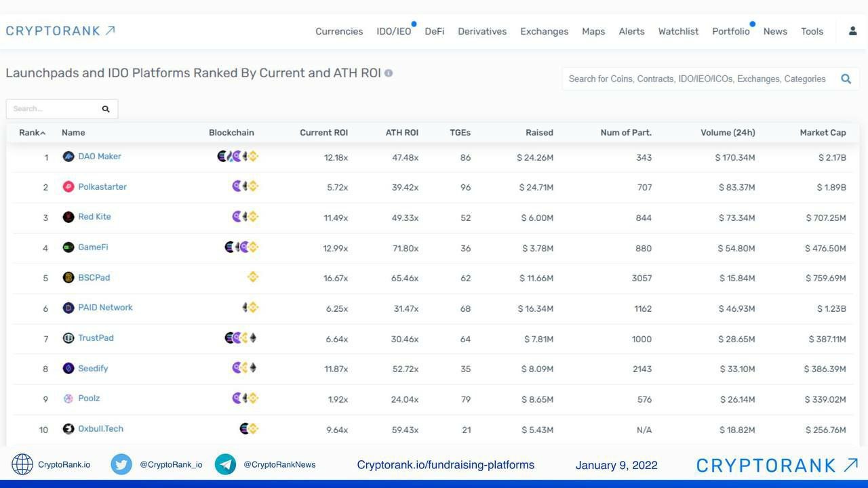This screenshot has height=488, width=868.
Task: Sort table by Name column header
Action: pyautogui.click(x=73, y=133)
